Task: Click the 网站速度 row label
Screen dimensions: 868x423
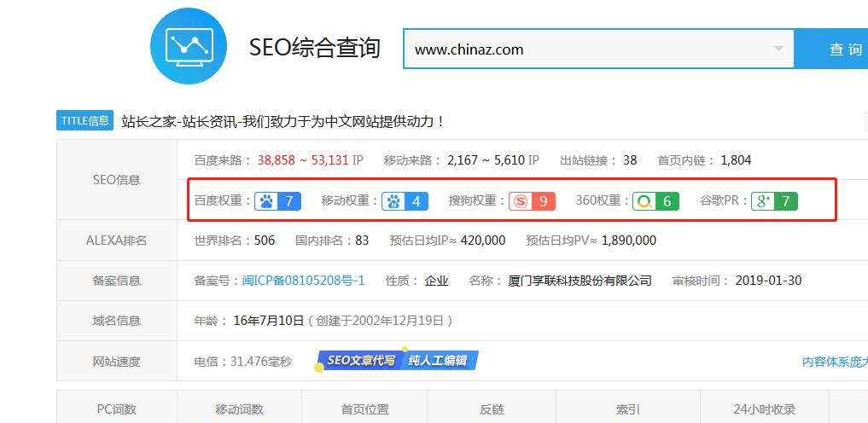Action: 117,362
